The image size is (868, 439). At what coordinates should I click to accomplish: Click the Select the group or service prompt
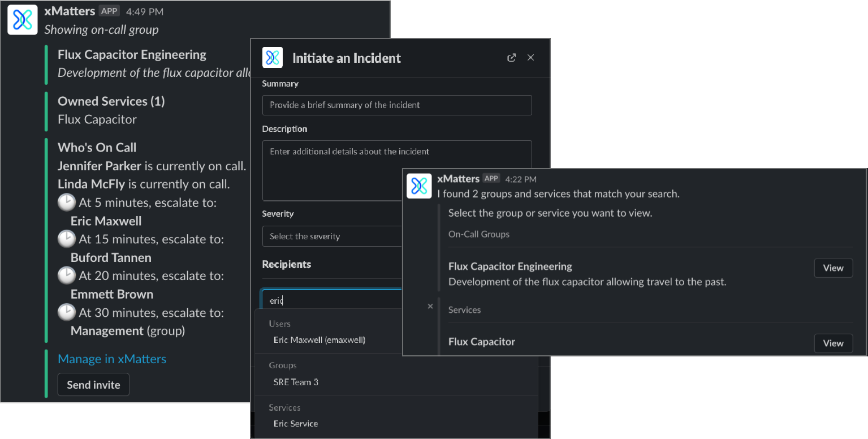tap(550, 213)
